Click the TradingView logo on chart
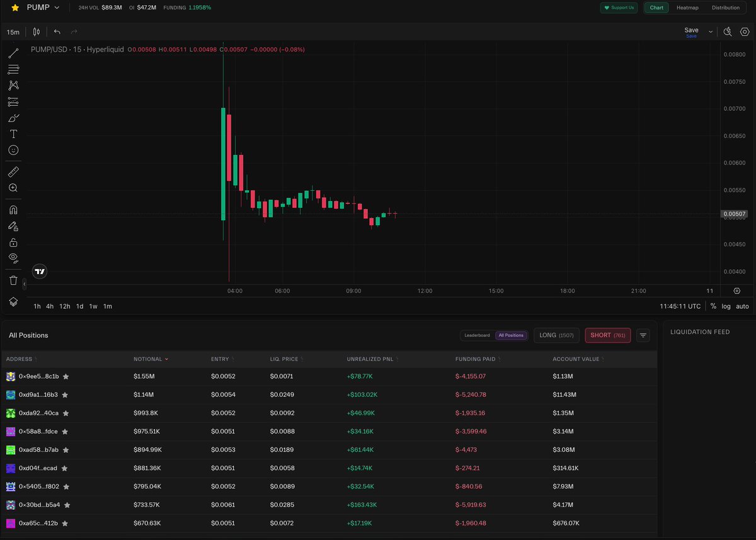The height and width of the screenshot is (540, 756). (x=40, y=272)
